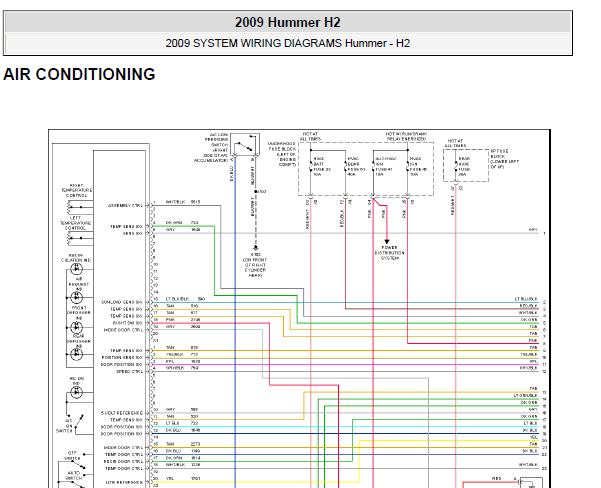Click the PNK wire label at pin 18

tap(170, 319)
